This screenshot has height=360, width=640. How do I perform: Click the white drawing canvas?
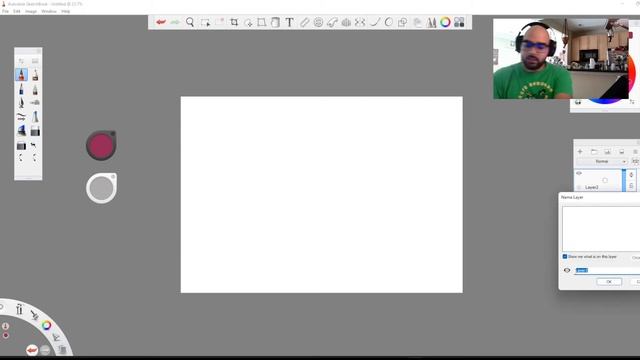(x=322, y=194)
